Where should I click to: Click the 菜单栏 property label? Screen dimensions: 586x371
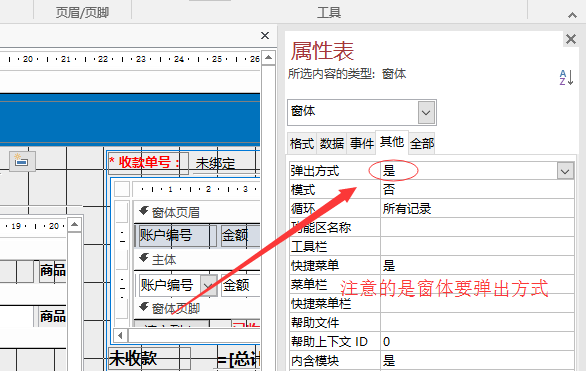pyautogui.click(x=309, y=285)
